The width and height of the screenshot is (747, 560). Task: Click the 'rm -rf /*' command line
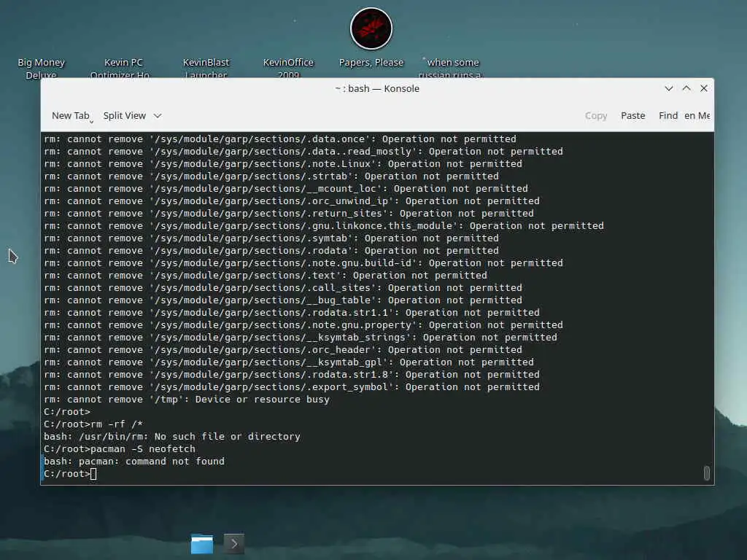[x=93, y=424]
